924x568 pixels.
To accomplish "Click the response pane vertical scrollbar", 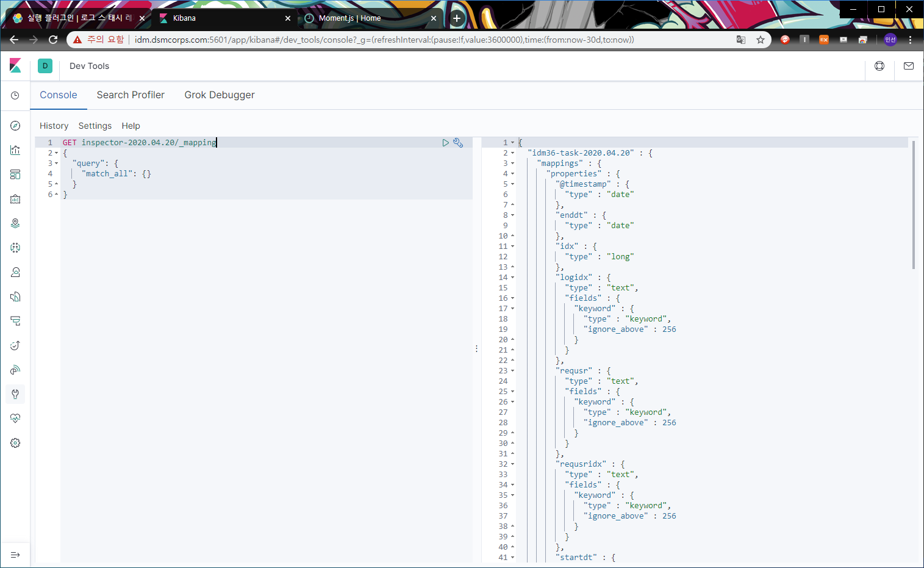I will [x=913, y=205].
